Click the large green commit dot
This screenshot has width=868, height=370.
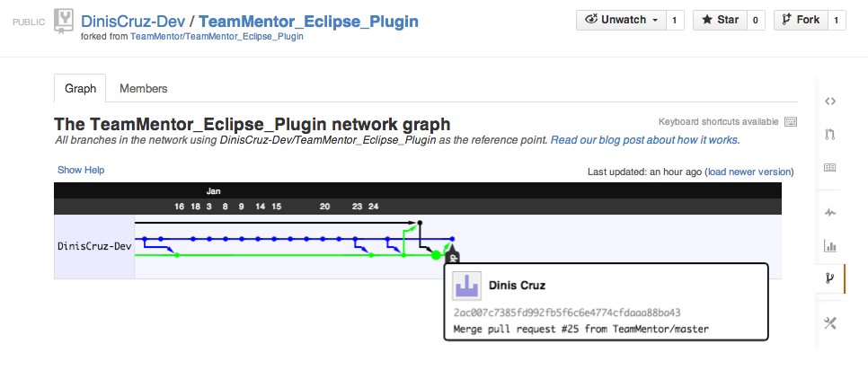[437, 255]
